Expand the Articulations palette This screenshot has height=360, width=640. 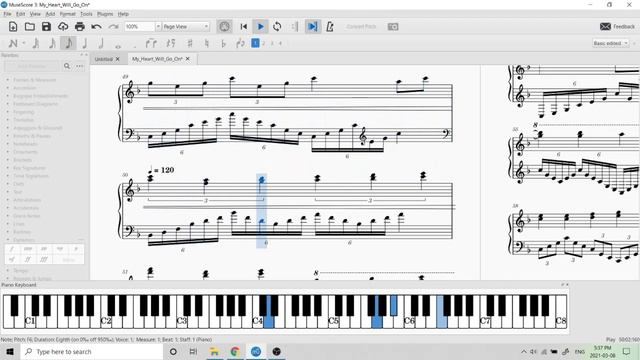[x=27, y=200]
